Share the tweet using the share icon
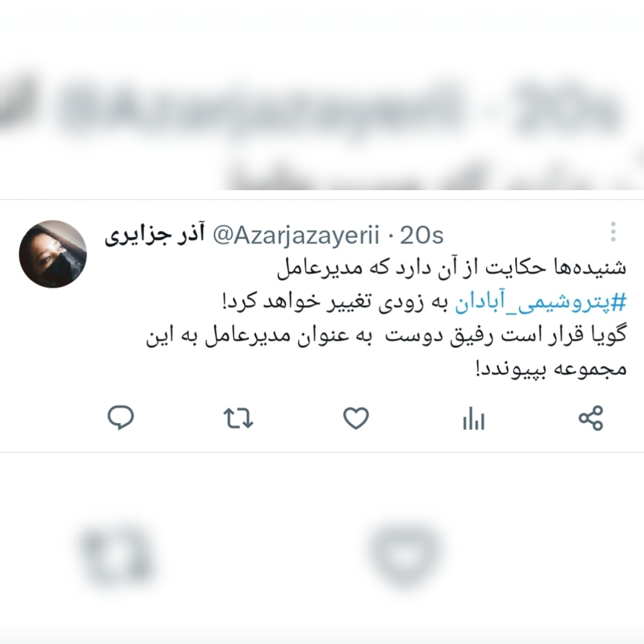The image size is (644, 644). coord(591,418)
